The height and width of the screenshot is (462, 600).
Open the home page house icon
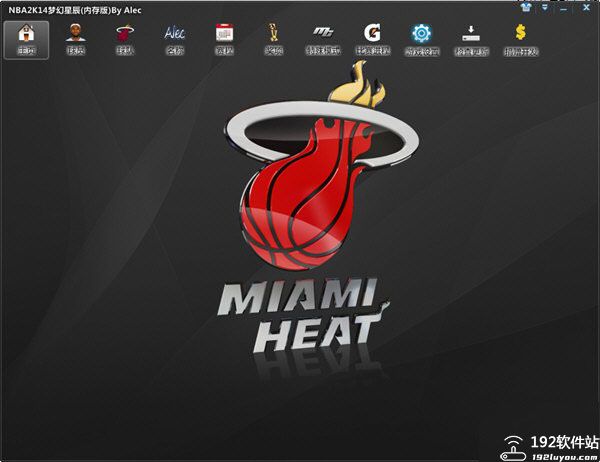click(x=26, y=40)
